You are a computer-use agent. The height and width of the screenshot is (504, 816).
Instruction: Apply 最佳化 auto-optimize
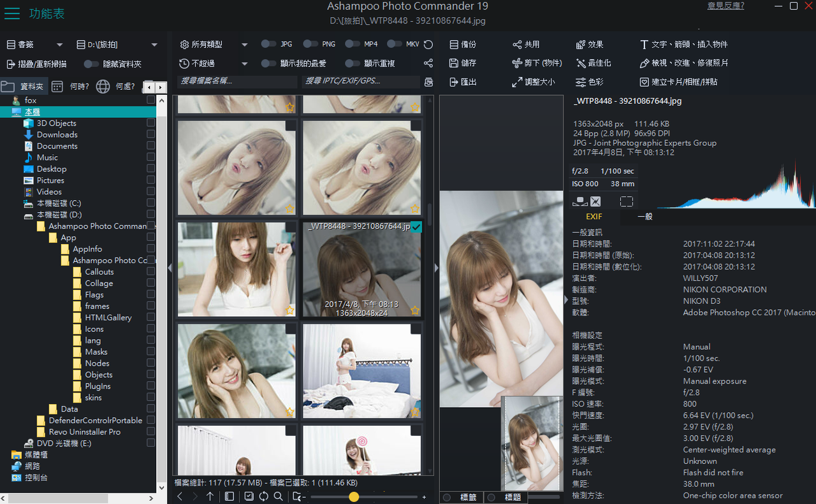pyautogui.click(x=594, y=63)
